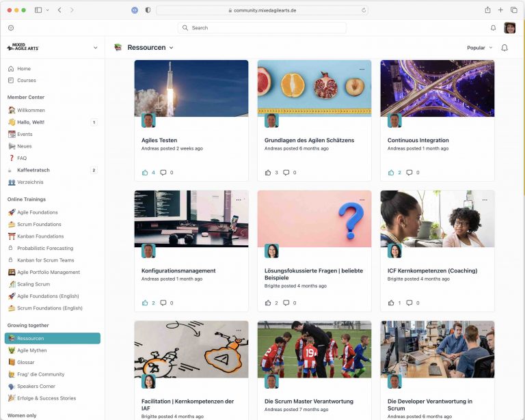Click the community Search field
Viewport: 525px width, 420px height.
(x=262, y=28)
